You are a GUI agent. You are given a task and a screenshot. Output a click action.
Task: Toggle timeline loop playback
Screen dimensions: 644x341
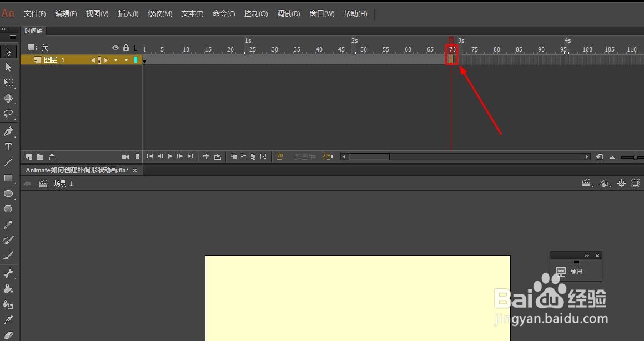[217, 156]
